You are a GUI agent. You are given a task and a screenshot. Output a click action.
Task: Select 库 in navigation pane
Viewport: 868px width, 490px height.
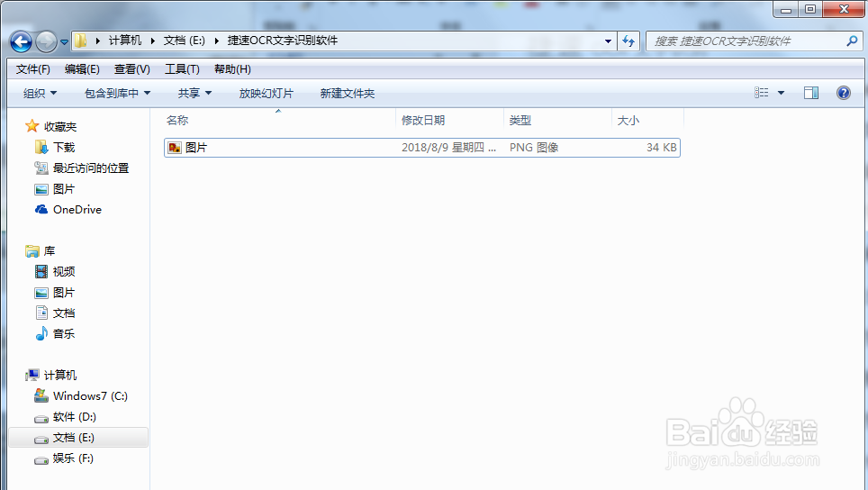[x=50, y=251]
